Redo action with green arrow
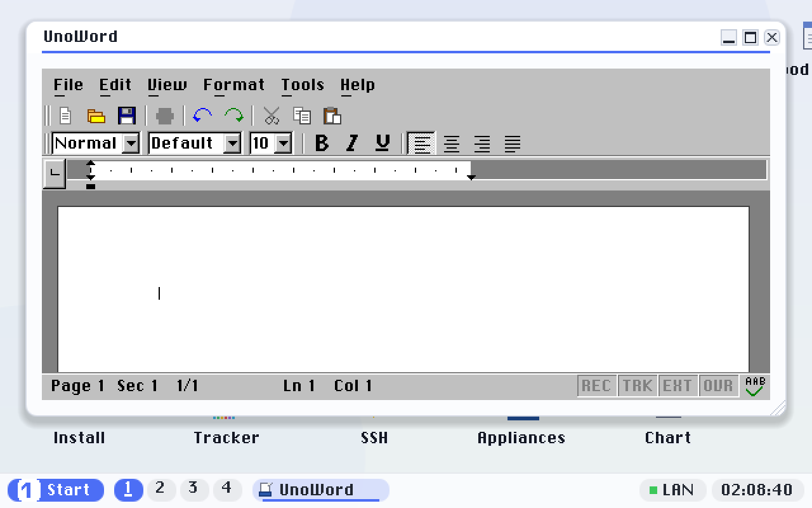The width and height of the screenshot is (812, 508). (234, 116)
